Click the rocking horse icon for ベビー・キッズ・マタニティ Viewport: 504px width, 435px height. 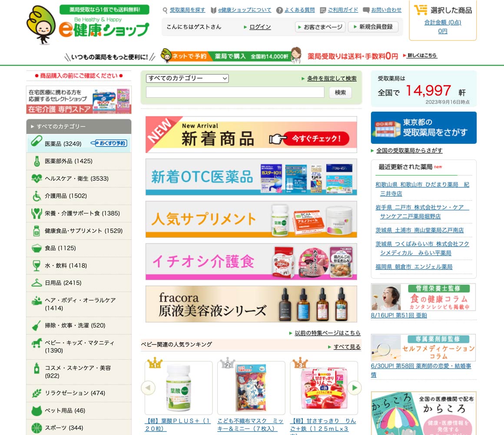(x=36, y=343)
